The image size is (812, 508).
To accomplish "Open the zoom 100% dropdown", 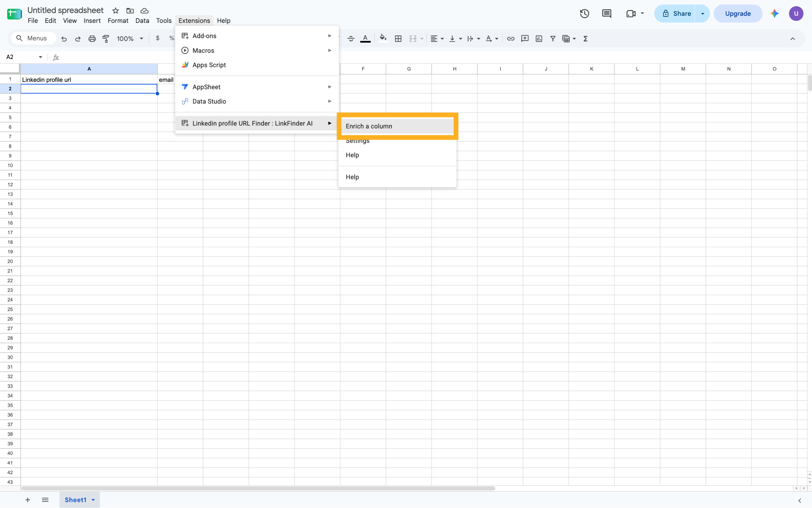I will click(130, 39).
